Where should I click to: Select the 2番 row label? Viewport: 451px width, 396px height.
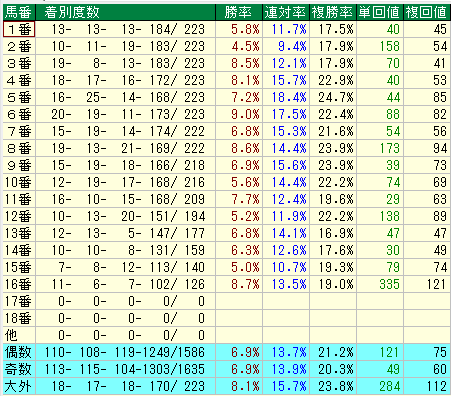pyautogui.click(x=19, y=46)
